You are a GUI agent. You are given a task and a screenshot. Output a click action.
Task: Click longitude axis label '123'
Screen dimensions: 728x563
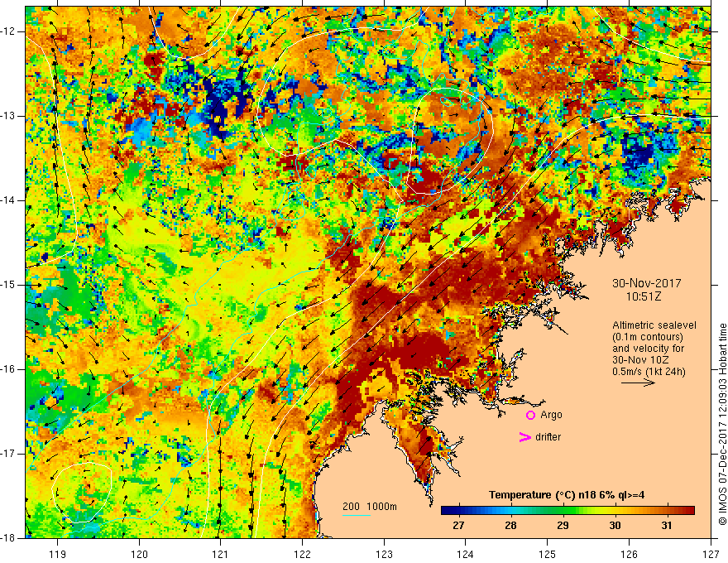click(384, 554)
